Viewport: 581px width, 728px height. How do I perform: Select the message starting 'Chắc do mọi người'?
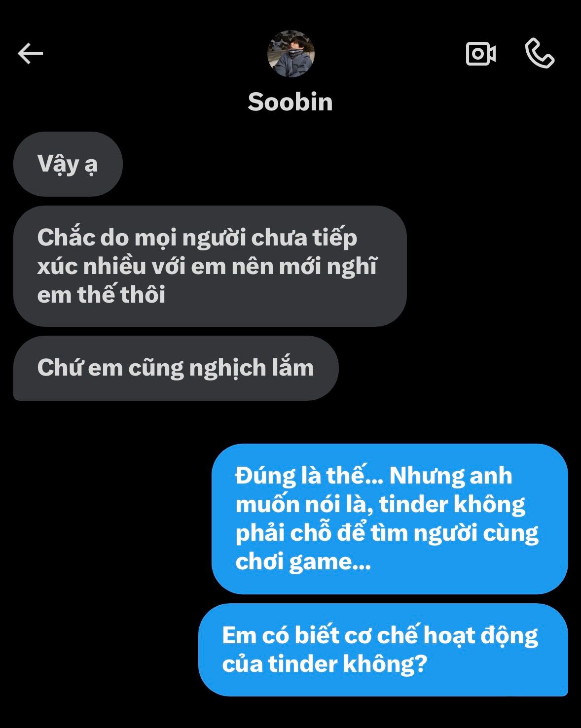pyautogui.click(x=210, y=266)
